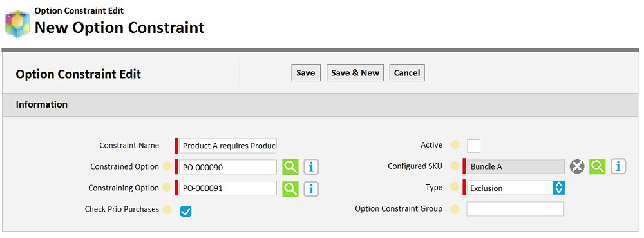The image size is (644, 238).
Task: View help bubble for Configured SKU
Action: click(x=455, y=166)
